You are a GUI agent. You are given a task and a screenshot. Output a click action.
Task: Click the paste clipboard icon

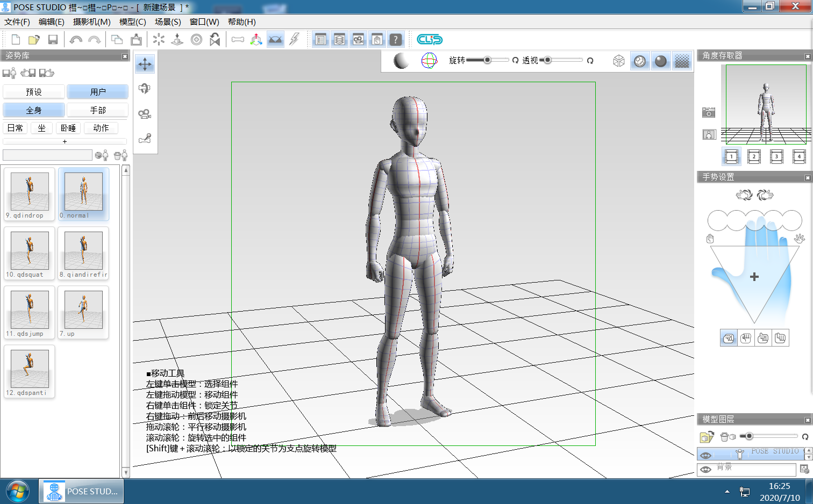coord(136,40)
